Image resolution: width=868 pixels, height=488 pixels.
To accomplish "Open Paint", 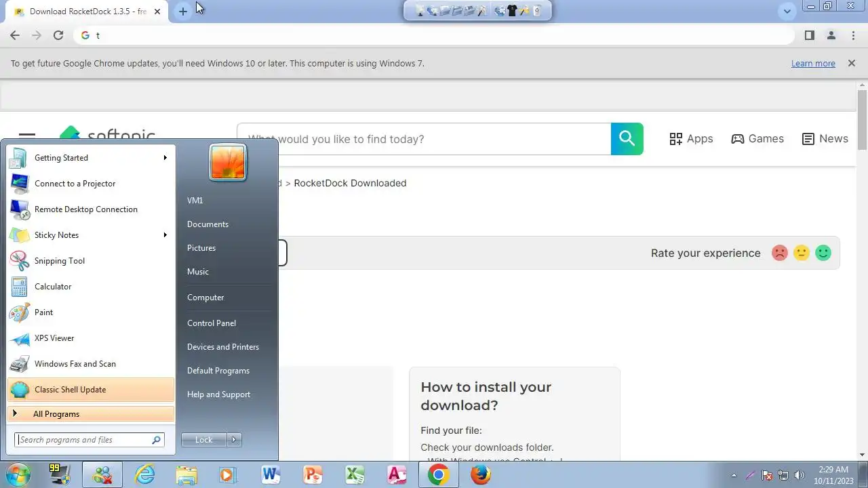I will pyautogui.click(x=90, y=312).
